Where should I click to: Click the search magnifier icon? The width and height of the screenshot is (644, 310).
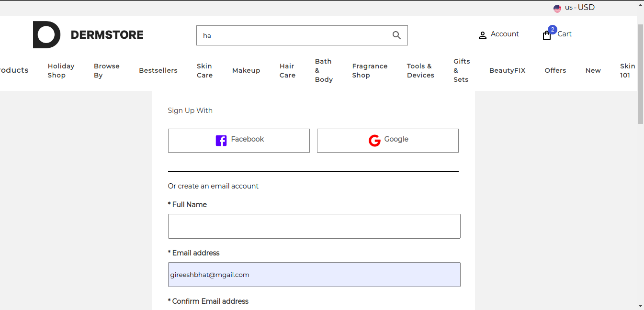coord(396,35)
